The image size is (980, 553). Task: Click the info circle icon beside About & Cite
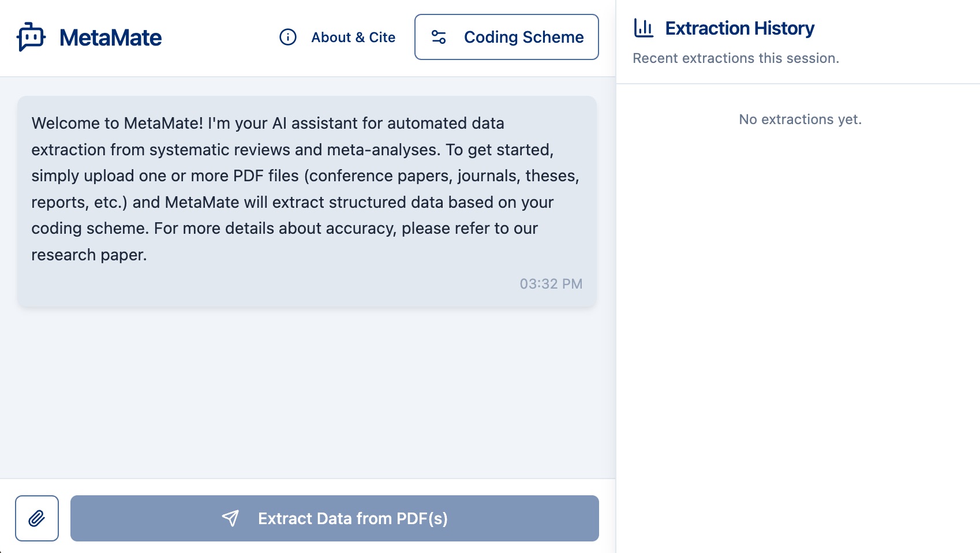point(288,37)
